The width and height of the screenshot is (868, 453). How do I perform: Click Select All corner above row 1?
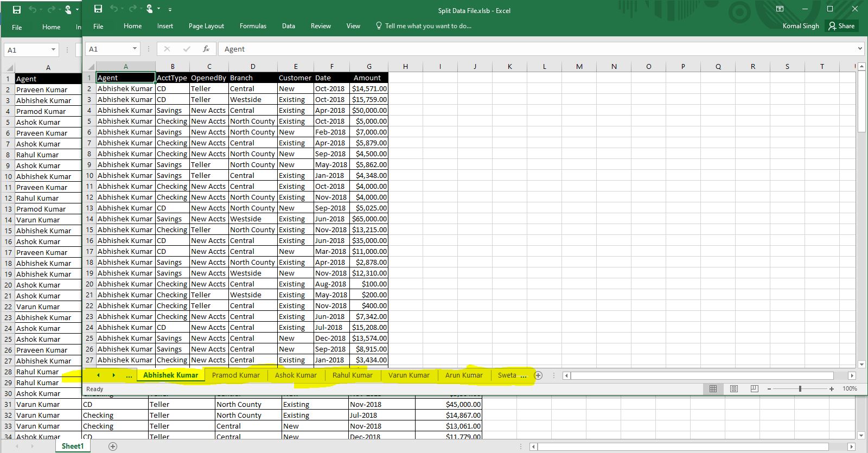click(90, 67)
